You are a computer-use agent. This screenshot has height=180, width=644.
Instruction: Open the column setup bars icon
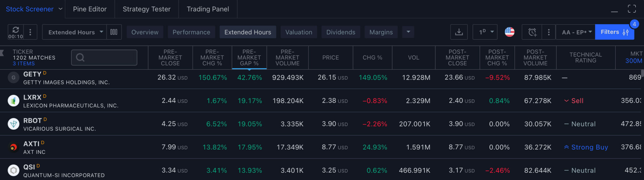(x=114, y=32)
